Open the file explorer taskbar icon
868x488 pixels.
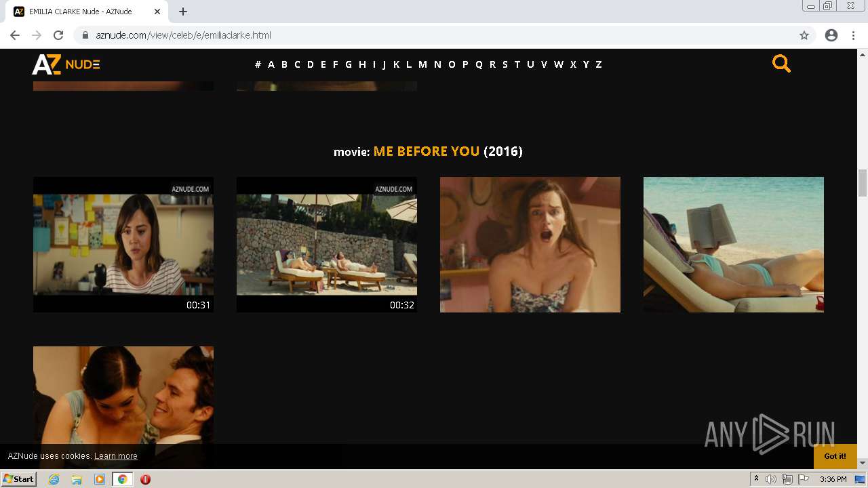click(77, 479)
